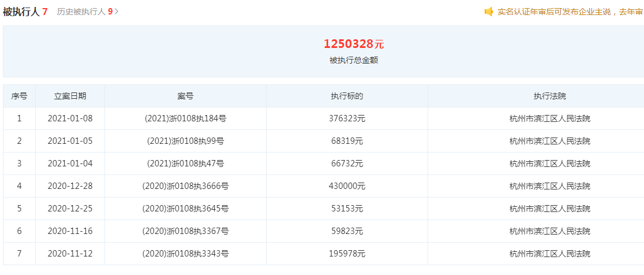
Task: Click the 1250328元 total amount
Action: [354, 43]
